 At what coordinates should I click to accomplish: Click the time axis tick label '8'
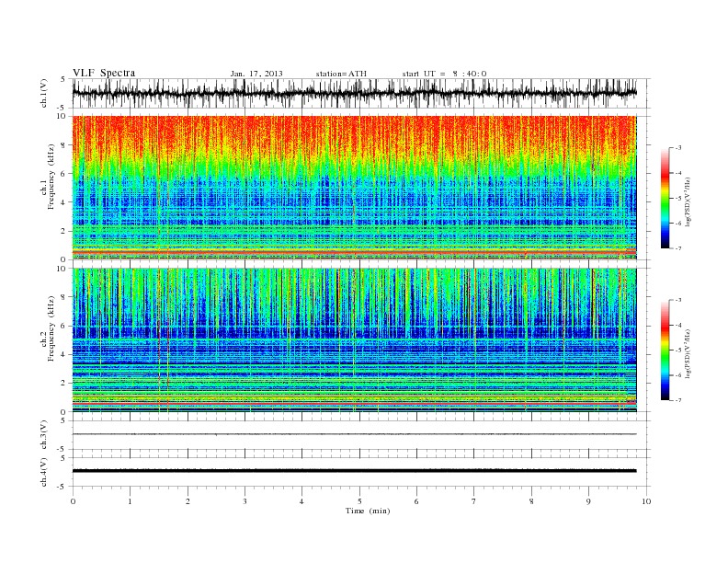point(531,501)
